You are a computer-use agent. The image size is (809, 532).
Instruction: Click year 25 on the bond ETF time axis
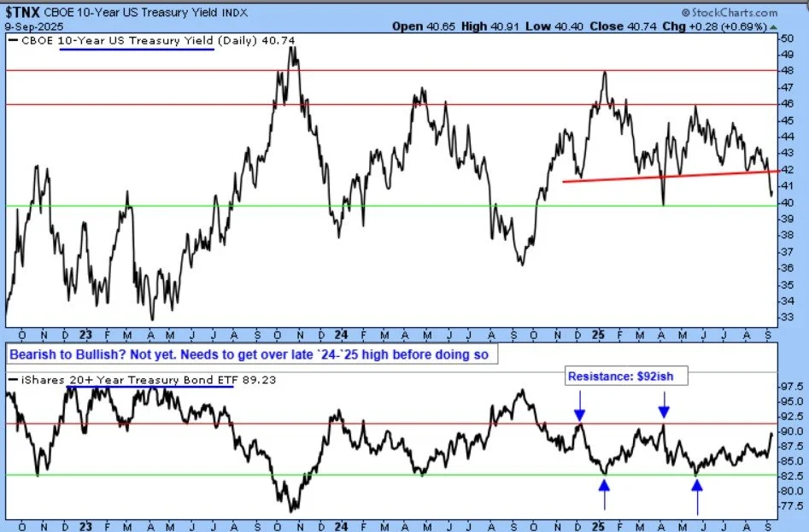pos(598,527)
